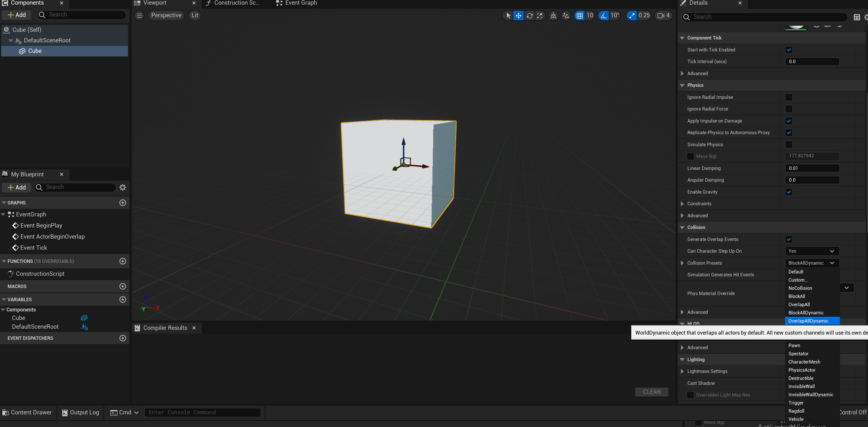Open Collision Presets BlockAllDynamic dropdown
This screenshot has height=427, width=868.
812,263
